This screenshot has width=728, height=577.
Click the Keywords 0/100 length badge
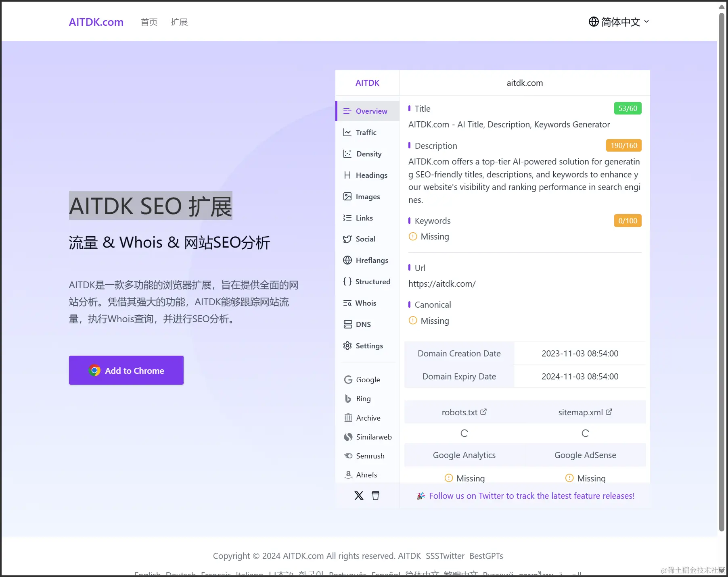(628, 221)
